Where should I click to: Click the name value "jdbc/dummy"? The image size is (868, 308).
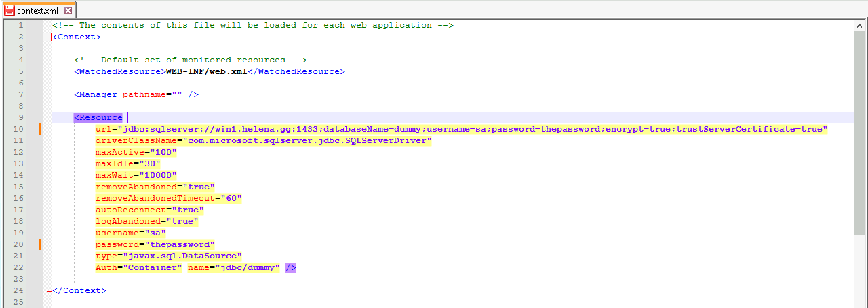(247, 267)
